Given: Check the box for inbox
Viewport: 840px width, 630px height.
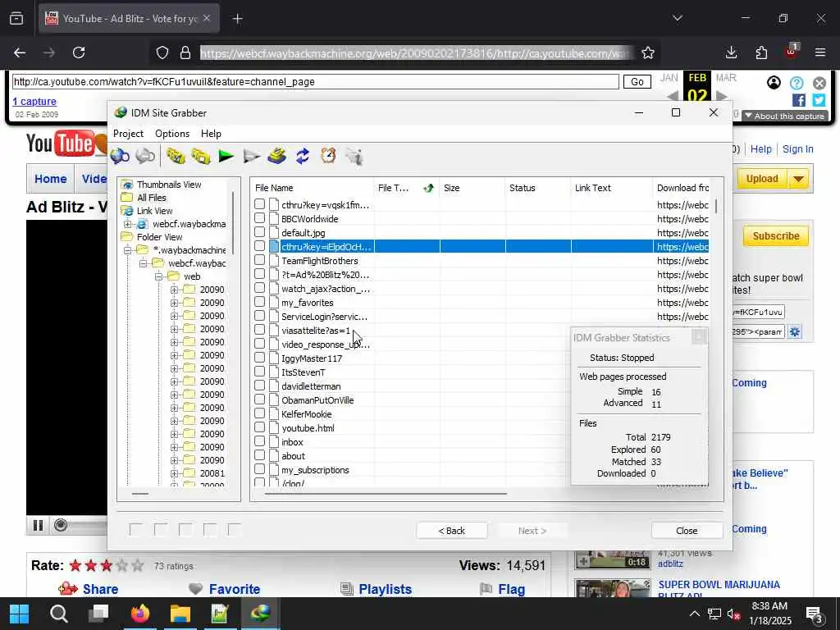Looking at the screenshot, I should pos(260,441).
